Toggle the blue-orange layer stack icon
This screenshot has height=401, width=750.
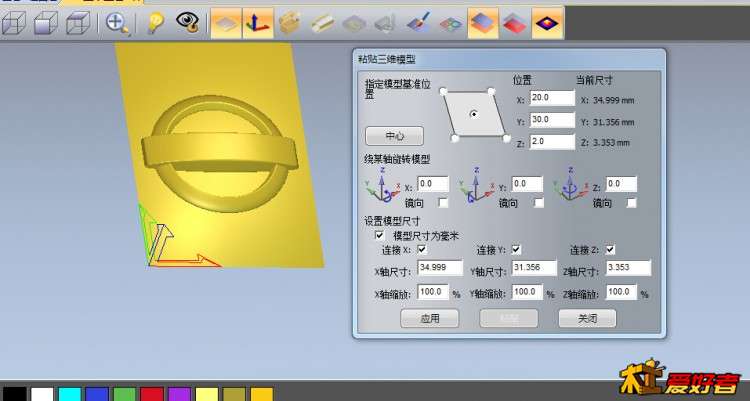pos(483,23)
